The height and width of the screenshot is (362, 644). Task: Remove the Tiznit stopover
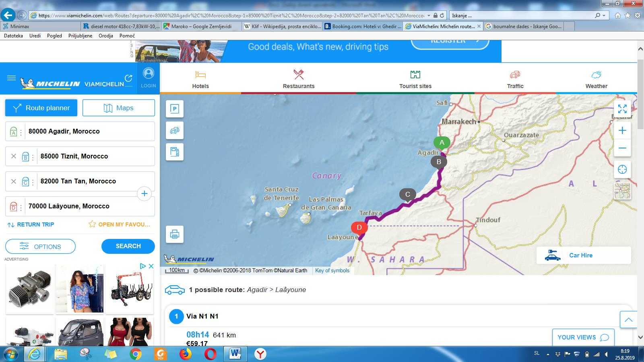[x=14, y=156]
